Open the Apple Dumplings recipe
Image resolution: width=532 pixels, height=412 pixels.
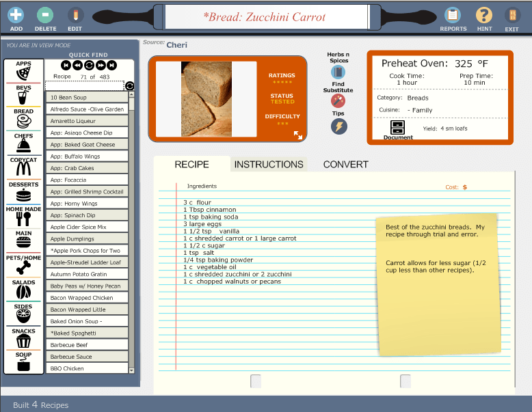click(x=87, y=239)
